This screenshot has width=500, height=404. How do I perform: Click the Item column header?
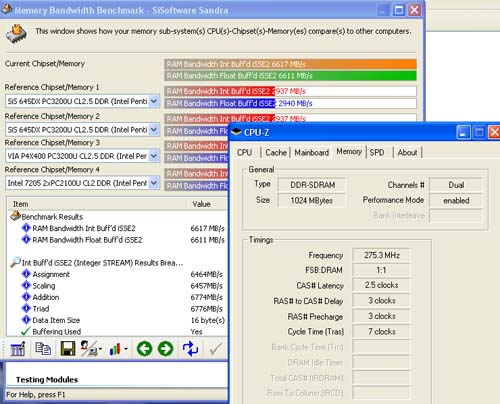click(x=97, y=204)
